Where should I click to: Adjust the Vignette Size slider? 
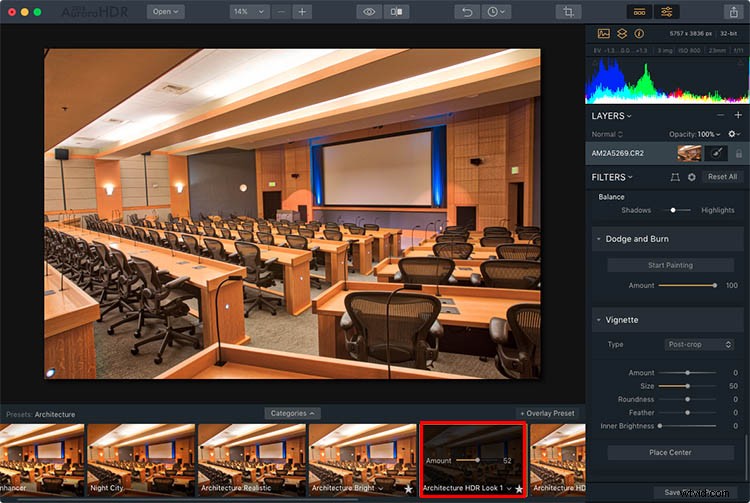[x=687, y=386]
